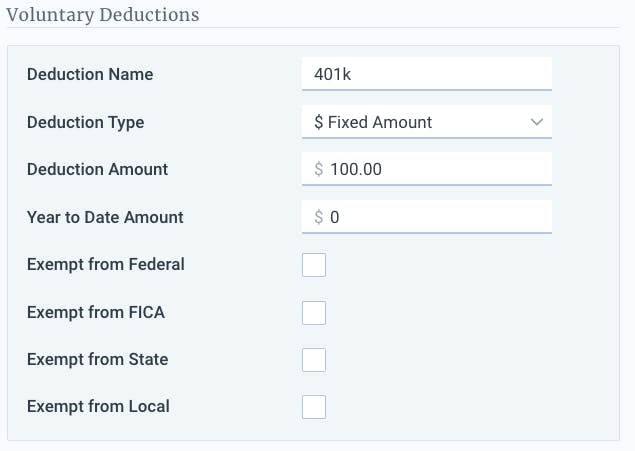Click the chevron arrow beside Fixed Amount
The image size is (635, 451).
pyautogui.click(x=536, y=122)
